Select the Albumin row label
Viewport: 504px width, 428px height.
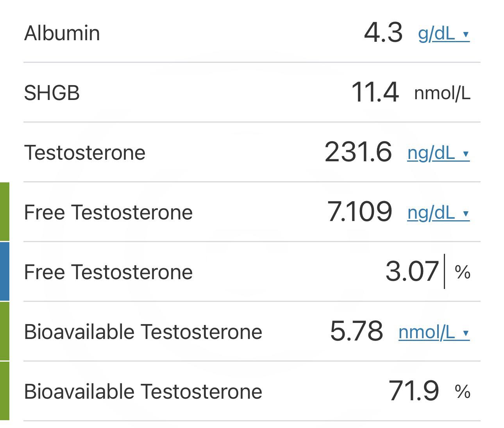point(61,33)
